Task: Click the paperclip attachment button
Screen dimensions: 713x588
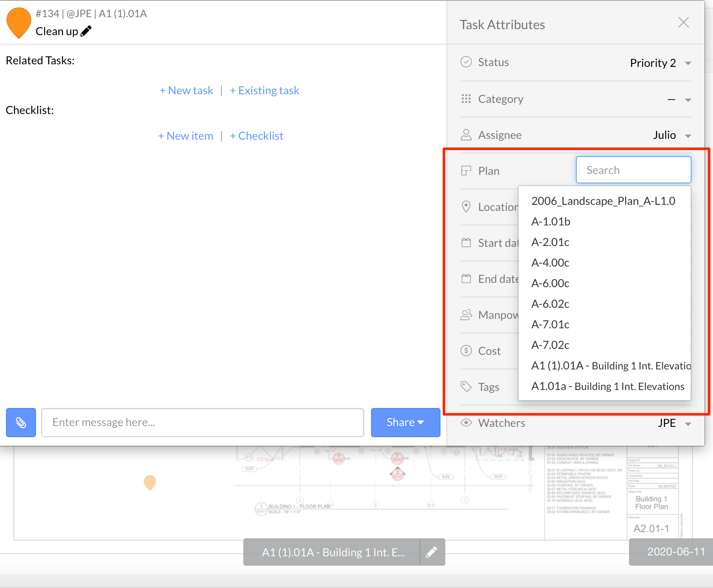Action: click(21, 423)
